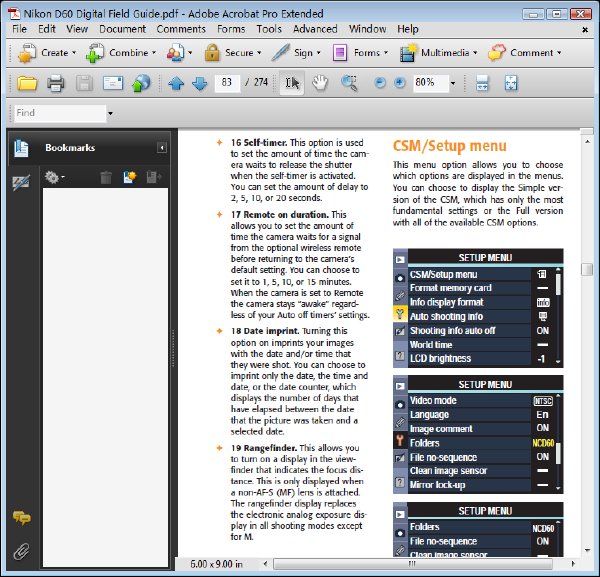The height and width of the screenshot is (577, 600).
Task: Send the PDF via the email icon
Action: click(x=113, y=83)
